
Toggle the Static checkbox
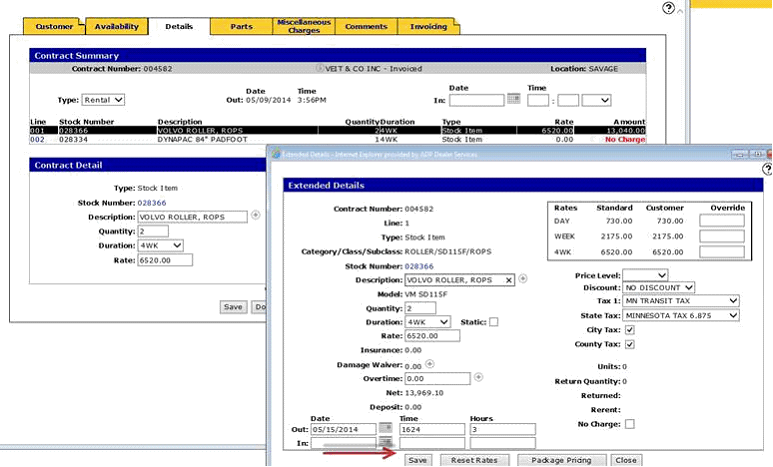tap(493, 322)
